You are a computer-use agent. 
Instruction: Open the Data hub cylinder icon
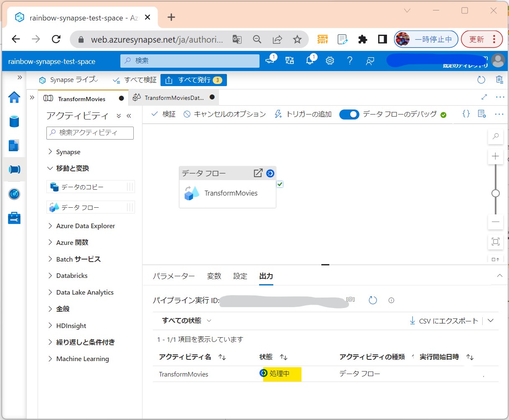coord(14,121)
